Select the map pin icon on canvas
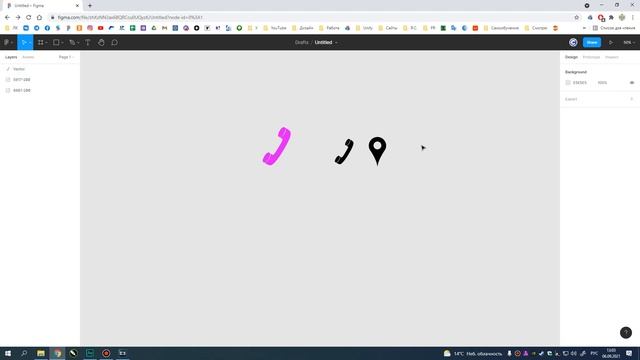Image resolution: width=640 pixels, height=360 pixels. [378, 151]
